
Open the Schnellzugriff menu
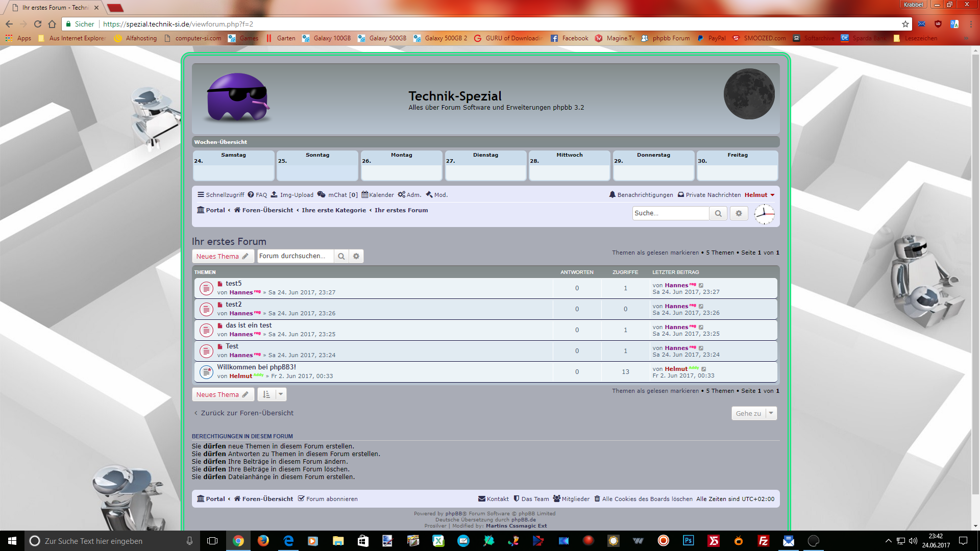(x=220, y=195)
